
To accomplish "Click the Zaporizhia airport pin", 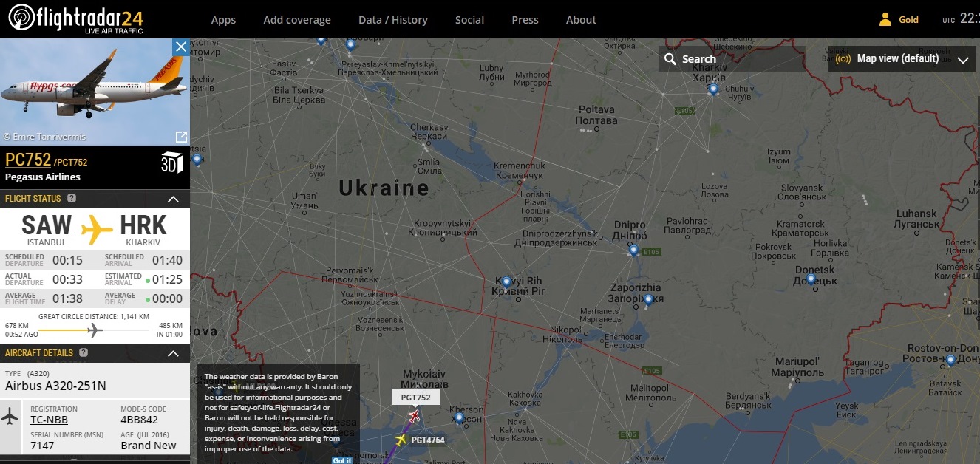I will point(648,299).
